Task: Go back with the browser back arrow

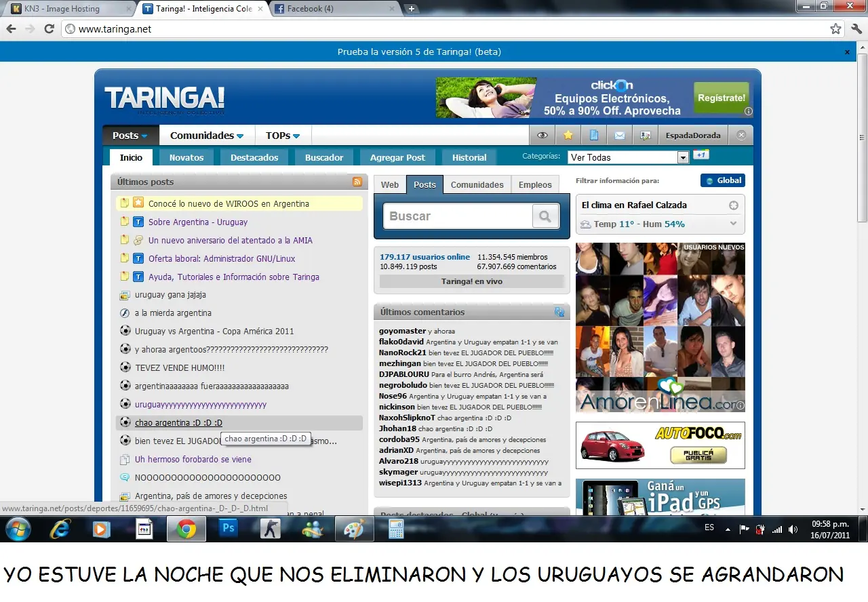Action: (x=11, y=28)
